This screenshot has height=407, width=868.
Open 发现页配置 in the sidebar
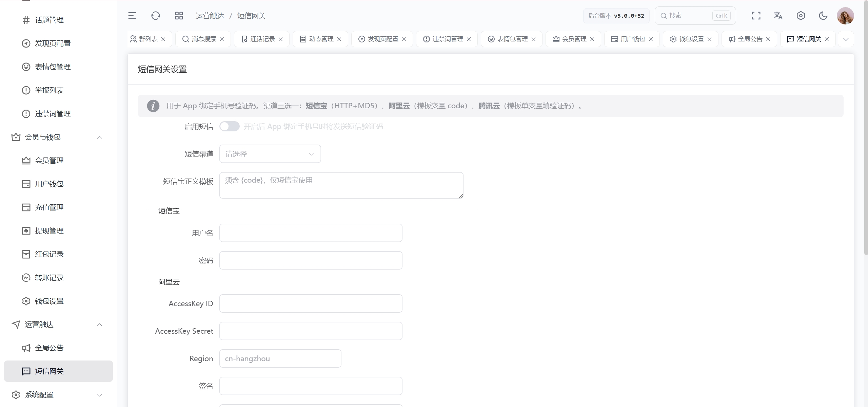[x=58, y=43]
